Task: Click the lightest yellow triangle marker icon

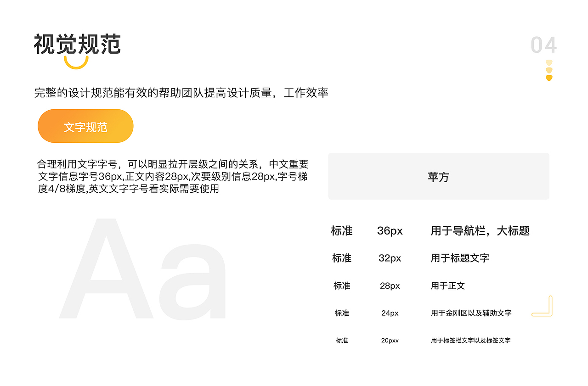Action: pos(549,63)
